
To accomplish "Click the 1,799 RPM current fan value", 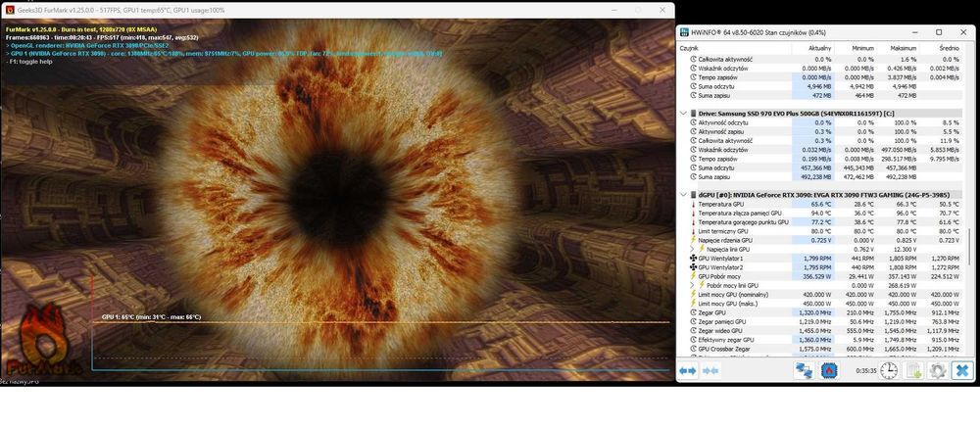I will 820,258.
